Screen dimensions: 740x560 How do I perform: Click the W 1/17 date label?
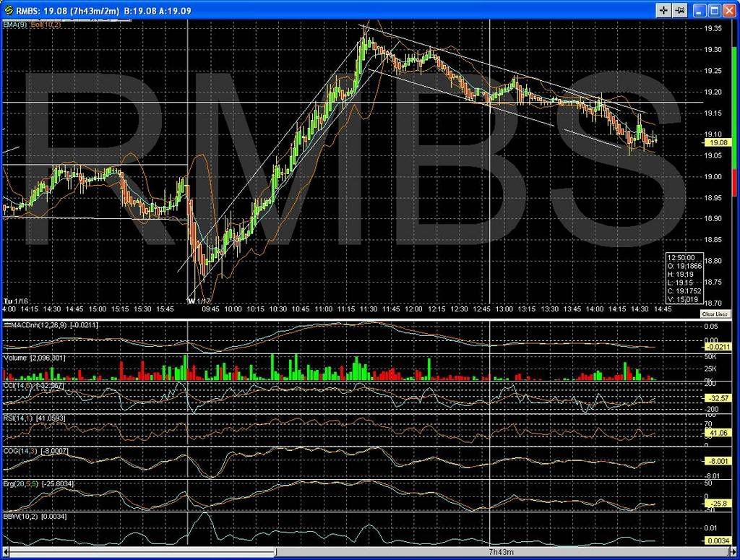(x=199, y=301)
